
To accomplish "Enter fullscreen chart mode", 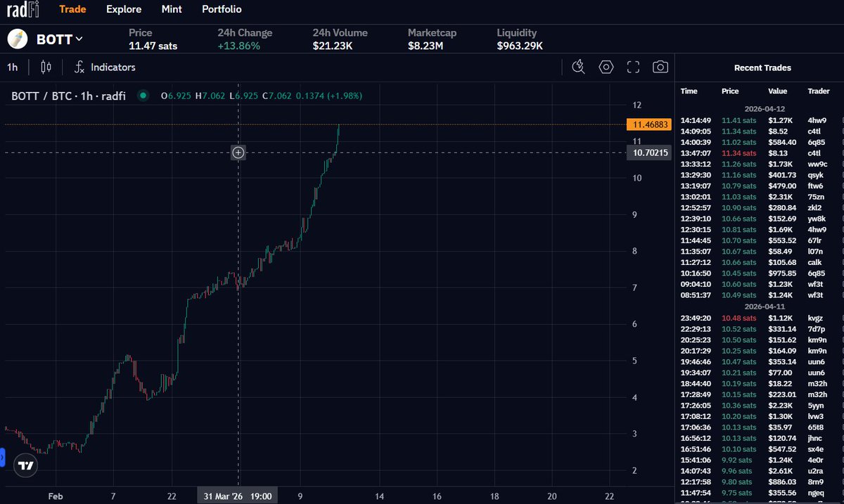I will click(633, 67).
